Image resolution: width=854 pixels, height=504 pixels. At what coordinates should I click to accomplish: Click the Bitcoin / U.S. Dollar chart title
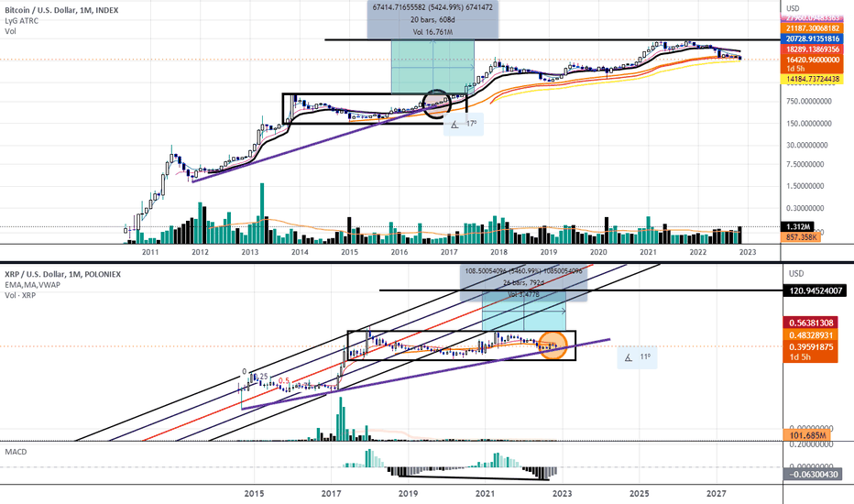click(x=61, y=10)
